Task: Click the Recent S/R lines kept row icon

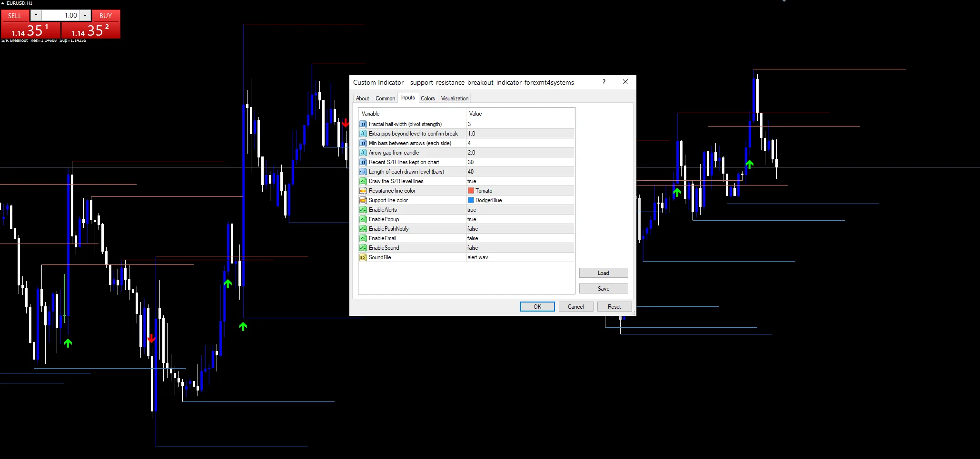Action: pos(363,162)
